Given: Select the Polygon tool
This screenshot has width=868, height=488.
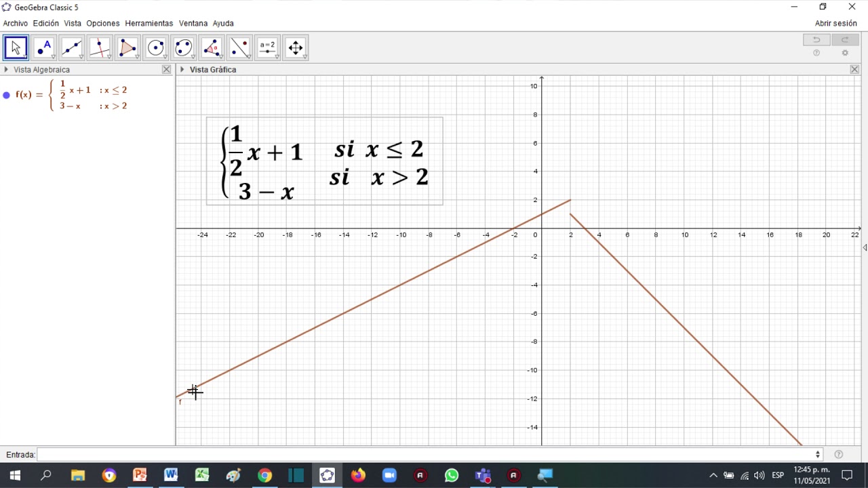Looking at the screenshot, I should (x=127, y=47).
